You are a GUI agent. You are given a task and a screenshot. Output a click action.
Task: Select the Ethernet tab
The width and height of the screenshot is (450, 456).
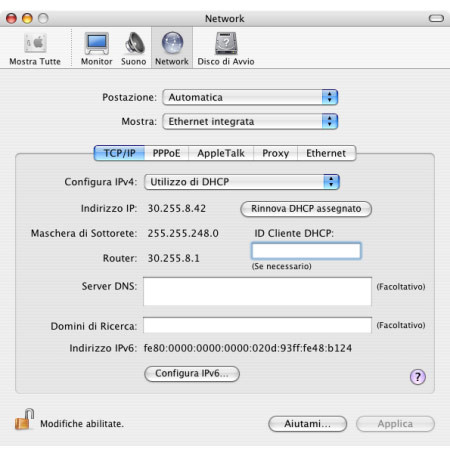coord(326,153)
